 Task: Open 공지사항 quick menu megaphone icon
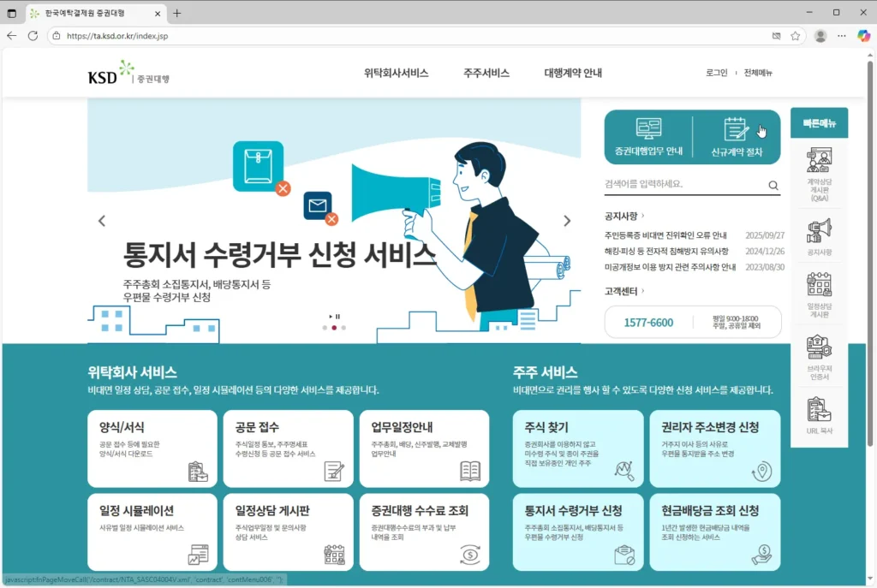(820, 238)
